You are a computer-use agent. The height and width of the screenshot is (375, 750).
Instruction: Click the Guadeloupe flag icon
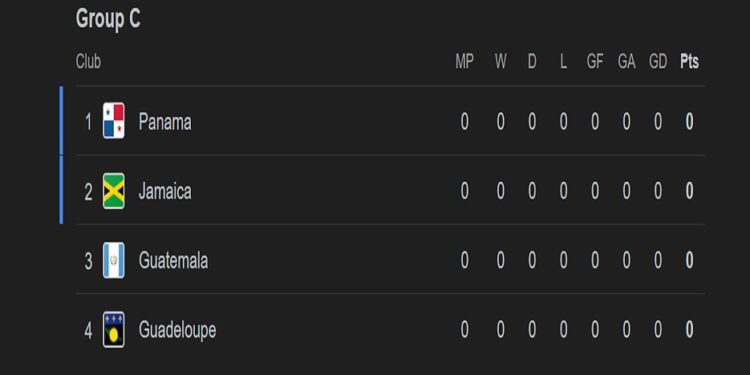[x=114, y=330]
